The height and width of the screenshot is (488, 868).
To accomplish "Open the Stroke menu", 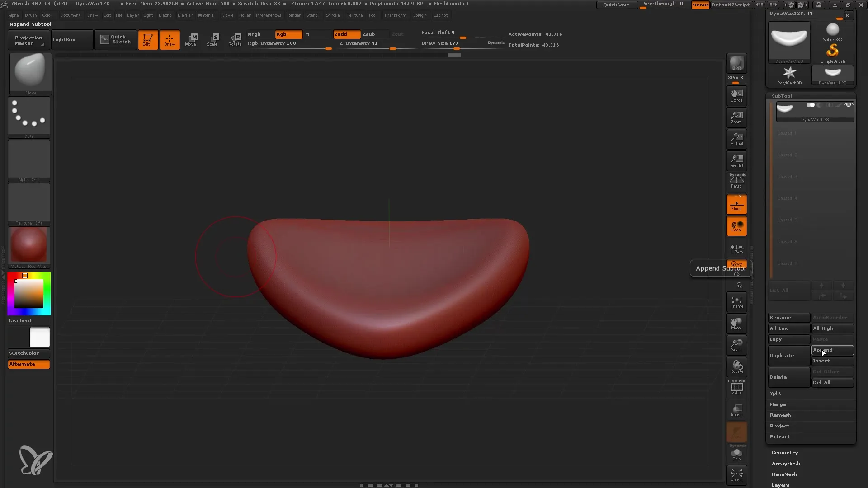I will (332, 15).
